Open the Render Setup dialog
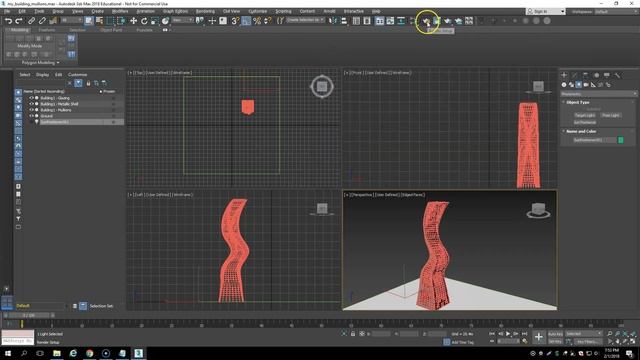Screen dimensions: 640x360 pyautogui.click(x=426, y=21)
